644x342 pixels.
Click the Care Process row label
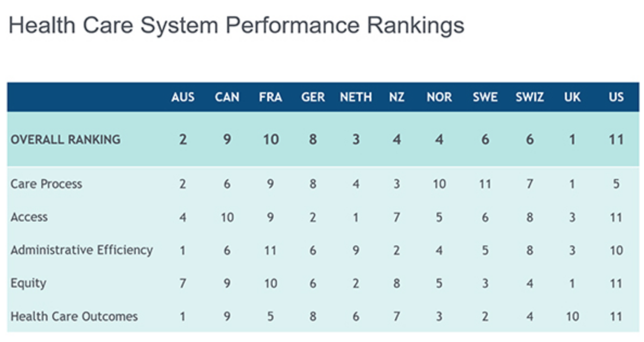[x=46, y=184]
